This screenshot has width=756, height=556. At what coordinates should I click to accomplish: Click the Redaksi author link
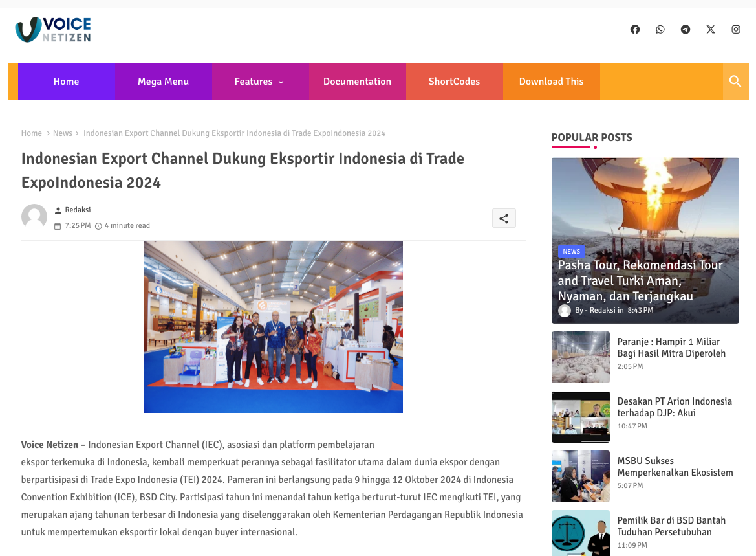tap(78, 210)
